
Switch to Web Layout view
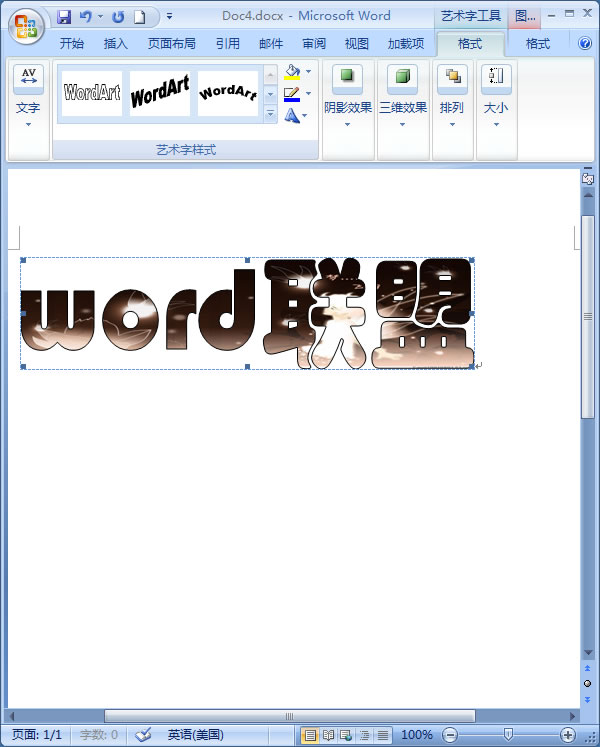click(346, 735)
